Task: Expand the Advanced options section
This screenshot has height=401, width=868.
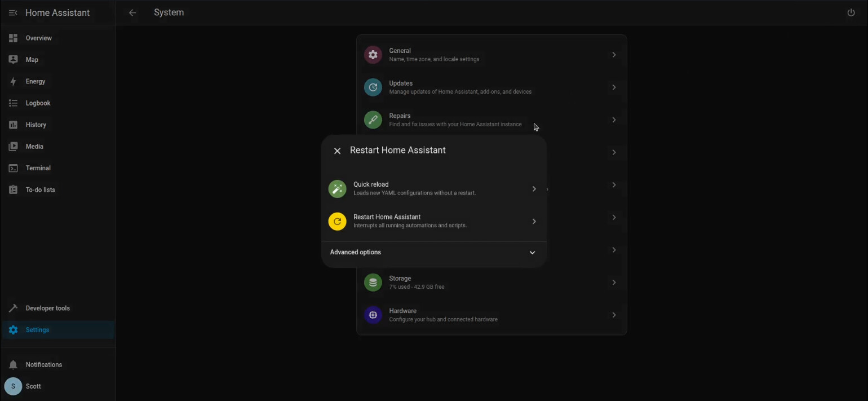Action: click(434, 252)
